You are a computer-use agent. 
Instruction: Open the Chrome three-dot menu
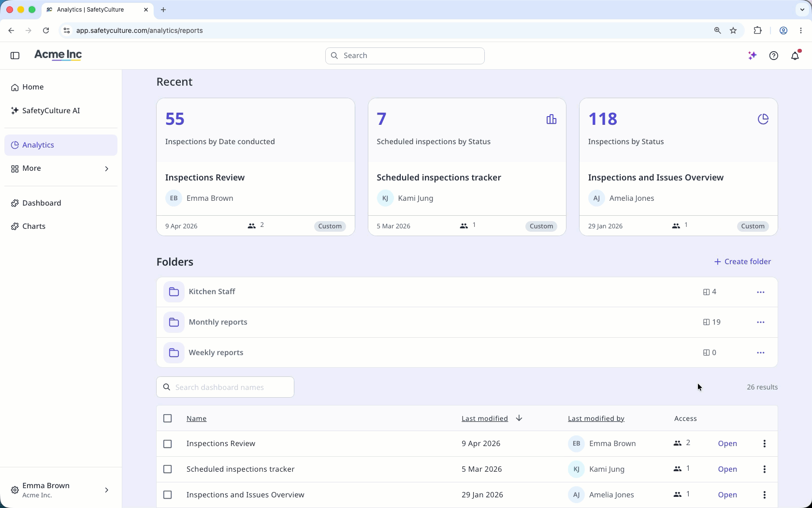pyautogui.click(x=801, y=30)
